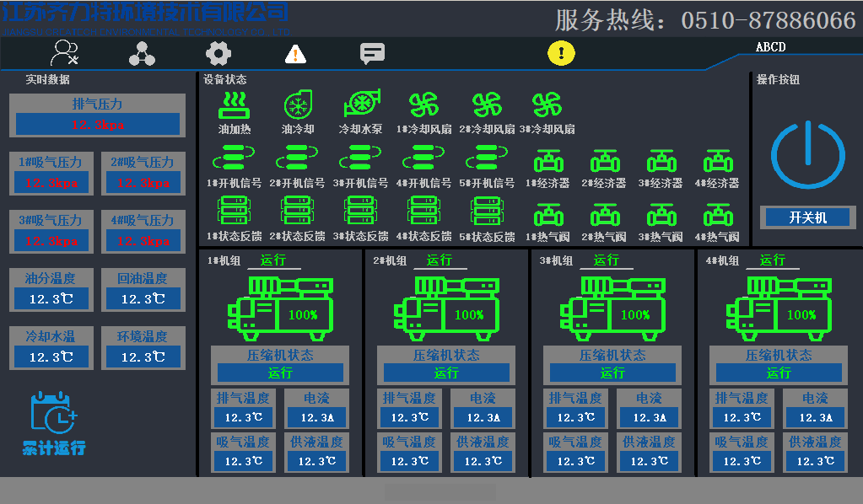Click the 排气压力 value field
863x504 pixels.
click(98, 125)
